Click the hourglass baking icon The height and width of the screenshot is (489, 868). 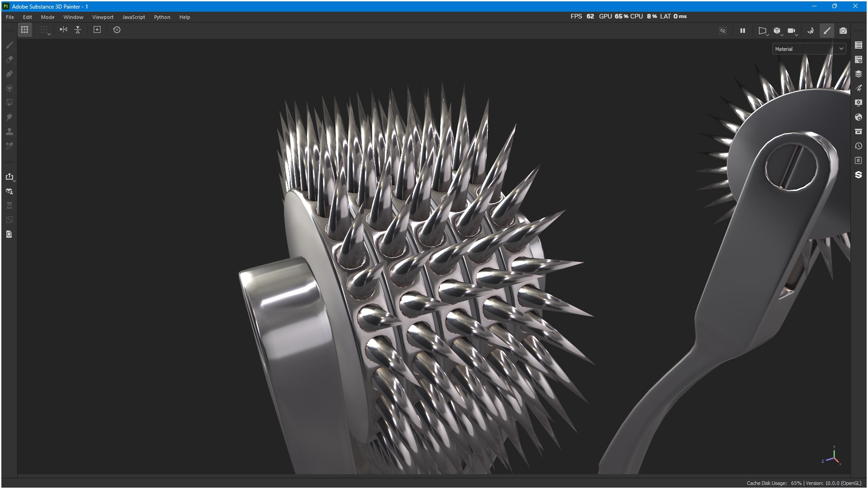(x=9, y=205)
